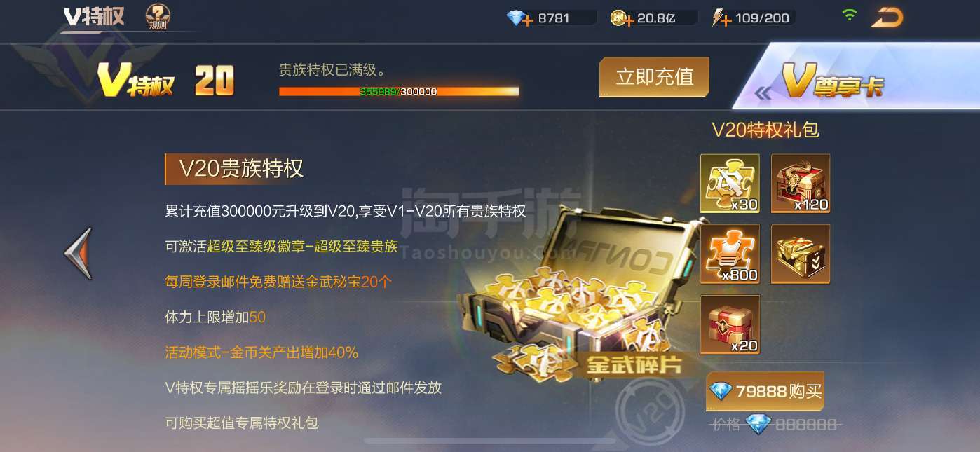This screenshot has width=980, height=452.
Task: Buy the gift pack for 79888 diamonds
Action: point(765,391)
